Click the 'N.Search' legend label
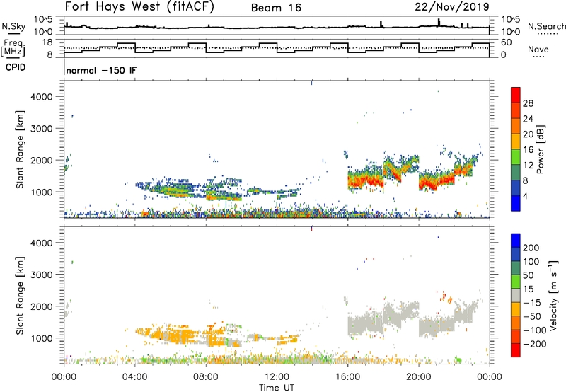This screenshot has height=392, width=566. tap(546, 26)
